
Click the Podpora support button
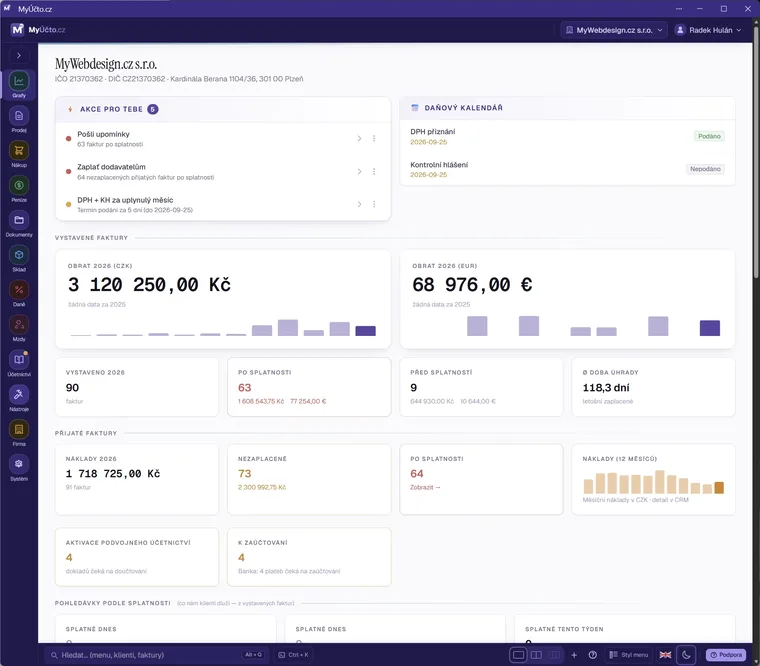tap(726, 655)
